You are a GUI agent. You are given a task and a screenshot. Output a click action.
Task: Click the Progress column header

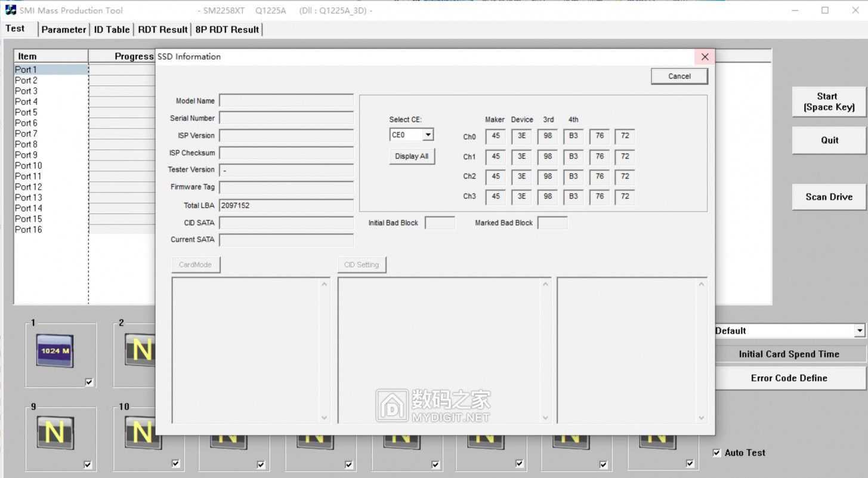pos(122,56)
